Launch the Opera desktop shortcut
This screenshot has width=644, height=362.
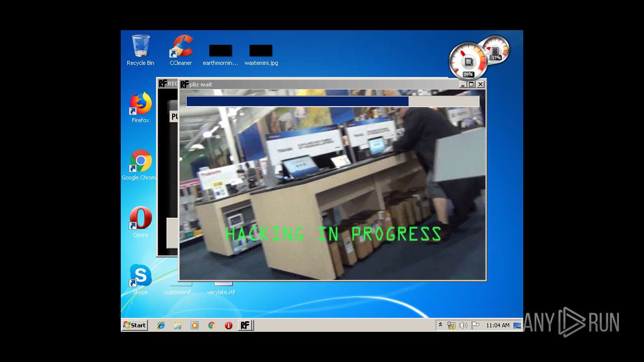pos(140,222)
